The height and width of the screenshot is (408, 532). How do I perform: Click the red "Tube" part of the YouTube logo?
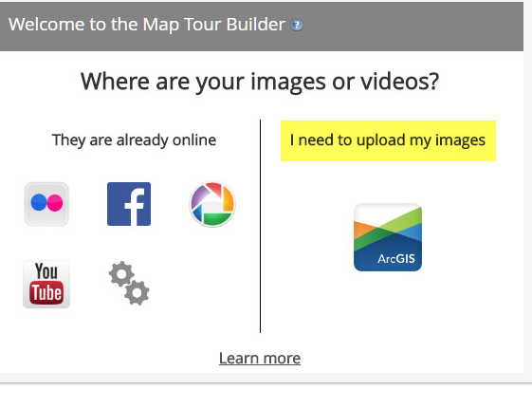[46, 292]
